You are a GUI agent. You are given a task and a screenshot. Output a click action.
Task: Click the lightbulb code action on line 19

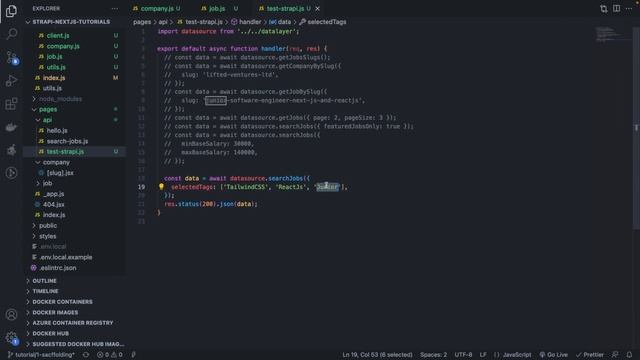161,187
